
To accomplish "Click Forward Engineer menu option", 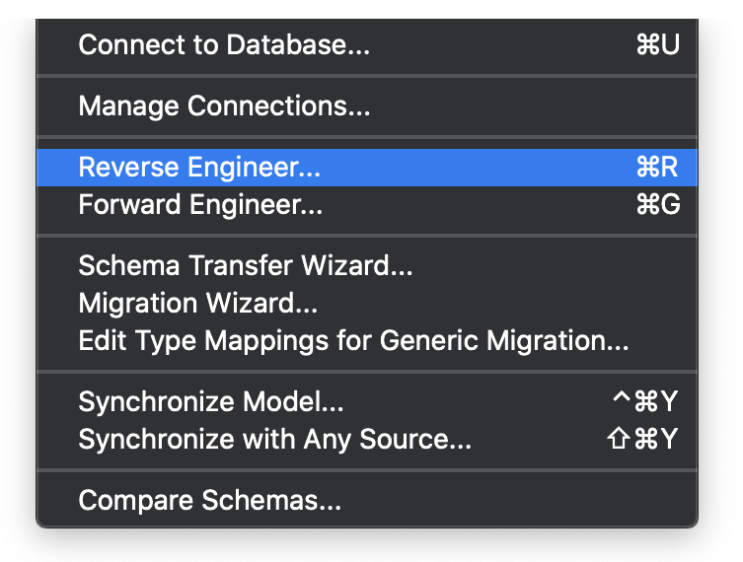I will click(x=200, y=205).
